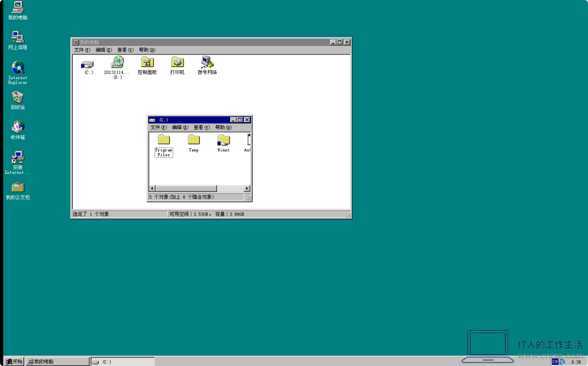Screen dimensions: 588x366
Task: Open Help (帮助) menu in C: window
Action: tap(223, 127)
